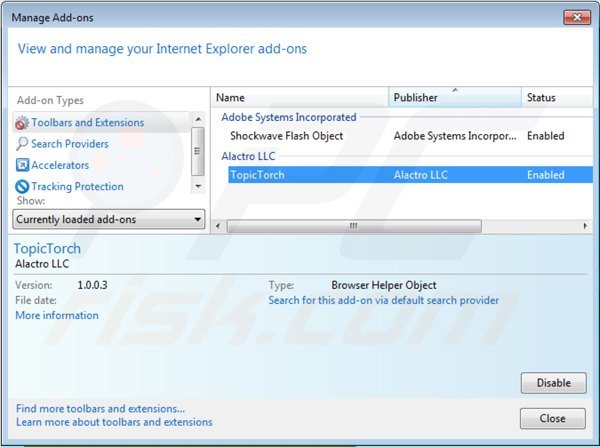The height and width of the screenshot is (447, 600).
Task: Select Shockwave Flash Object add-on
Action: click(286, 136)
